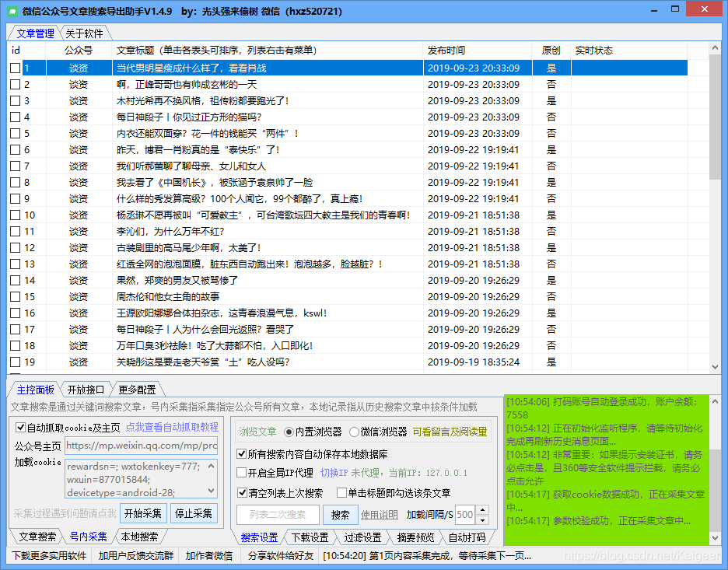Image resolution: width=728 pixels, height=570 pixels.
Task: Click 分享软件给好友 in status bar
Action: [281, 555]
